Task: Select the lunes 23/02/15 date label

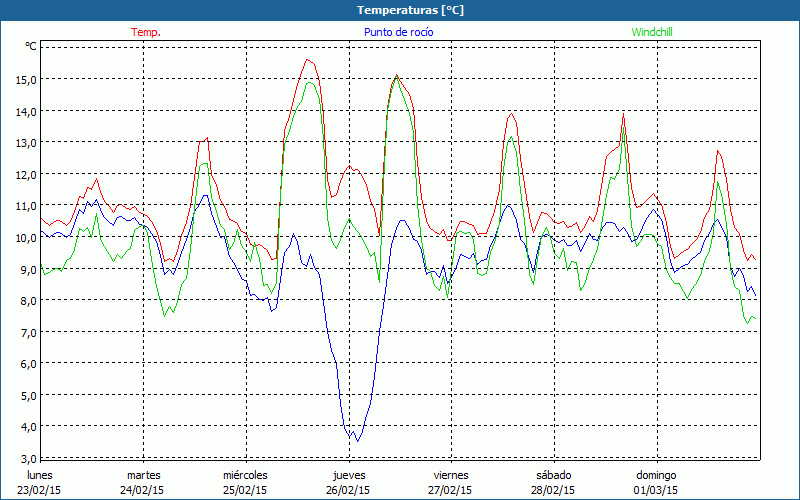Action: pos(41,482)
